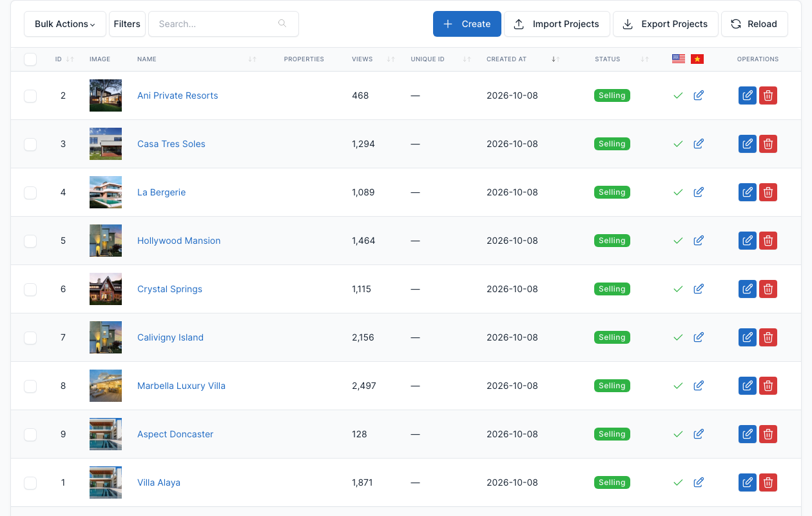The width and height of the screenshot is (812, 516).
Task: Open the Hollywood Mansion link
Action: coord(179,241)
